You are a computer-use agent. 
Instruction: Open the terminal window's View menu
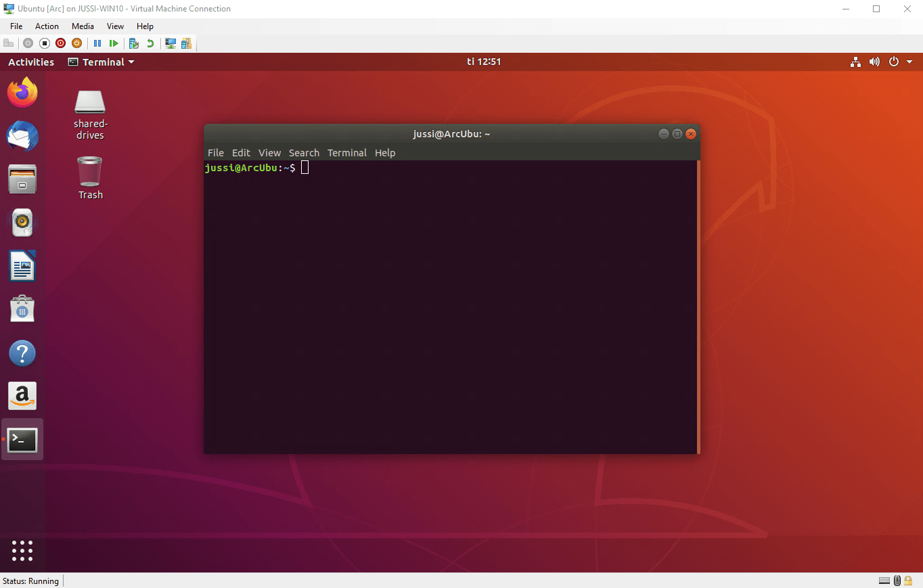click(x=269, y=153)
